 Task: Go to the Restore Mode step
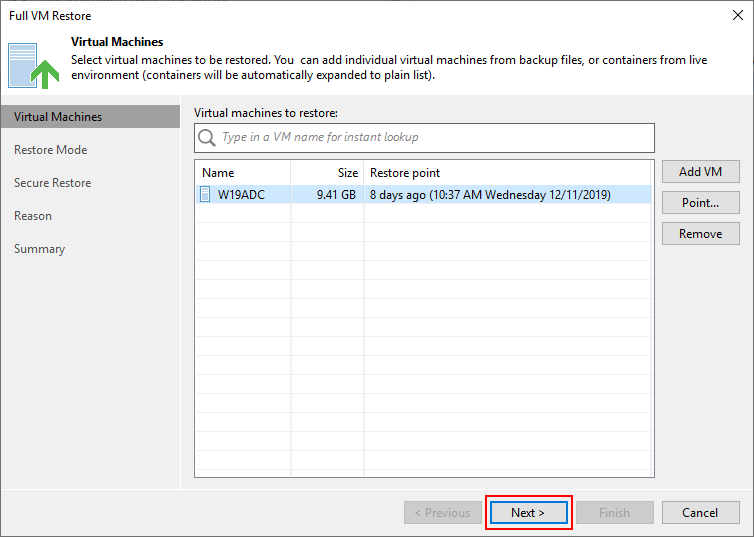(x=50, y=150)
